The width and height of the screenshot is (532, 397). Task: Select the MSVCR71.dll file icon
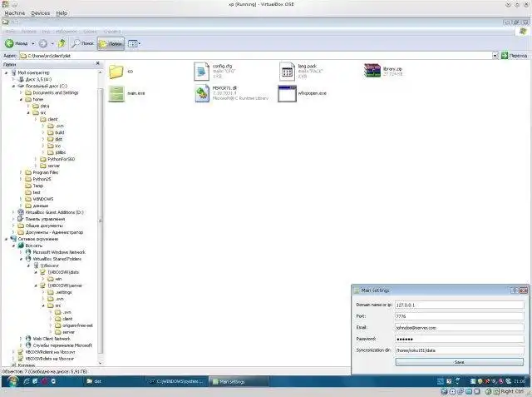[x=202, y=93]
